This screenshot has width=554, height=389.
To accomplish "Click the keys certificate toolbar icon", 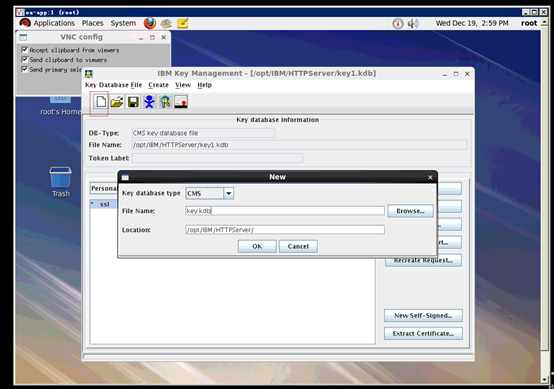I will click(165, 102).
